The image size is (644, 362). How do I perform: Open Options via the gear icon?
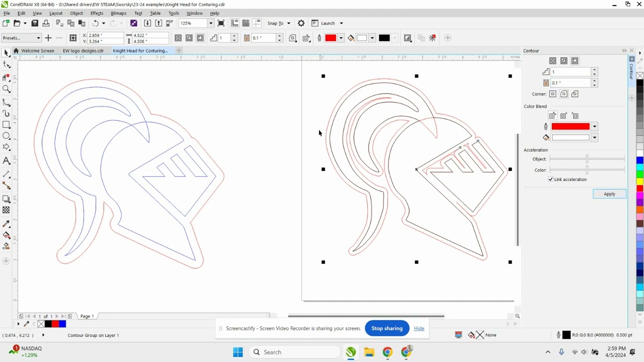[301, 23]
